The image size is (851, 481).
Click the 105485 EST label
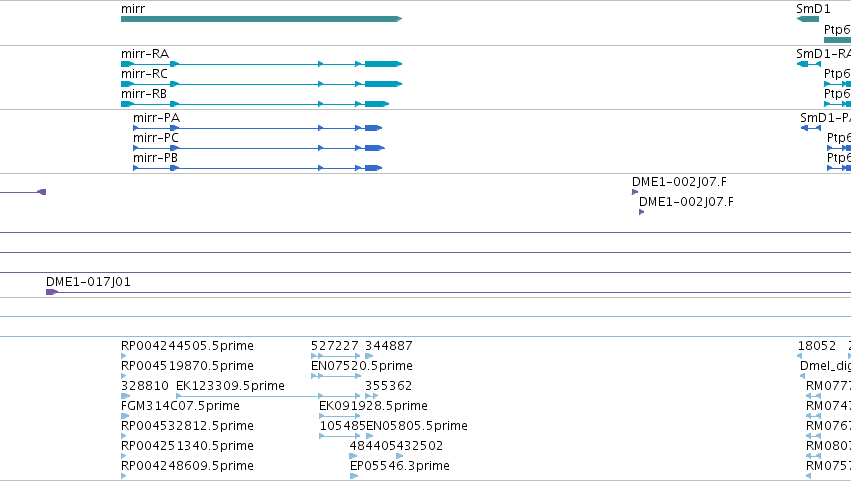pyautogui.click(x=342, y=426)
